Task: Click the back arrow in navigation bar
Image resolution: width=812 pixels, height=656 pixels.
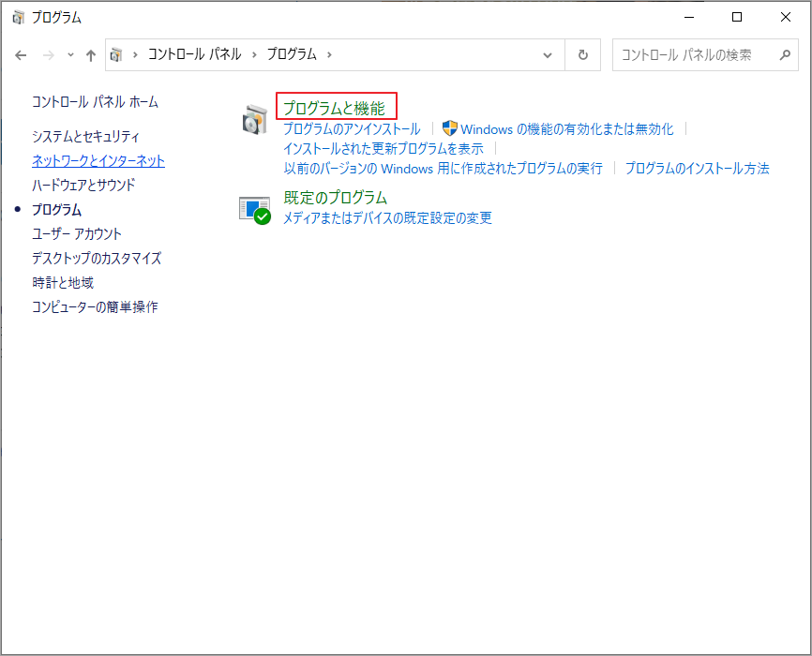Action: pyautogui.click(x=21, y=55)
